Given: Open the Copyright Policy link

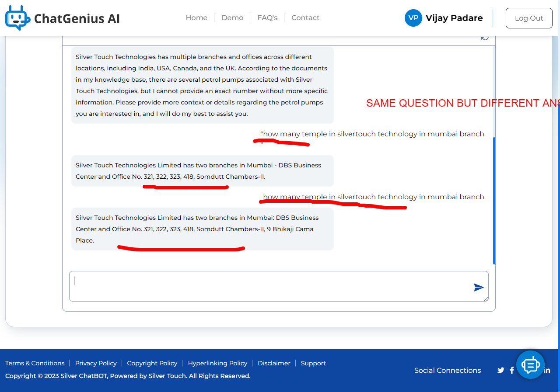Looking at the screenshot, I should point(152,363).
